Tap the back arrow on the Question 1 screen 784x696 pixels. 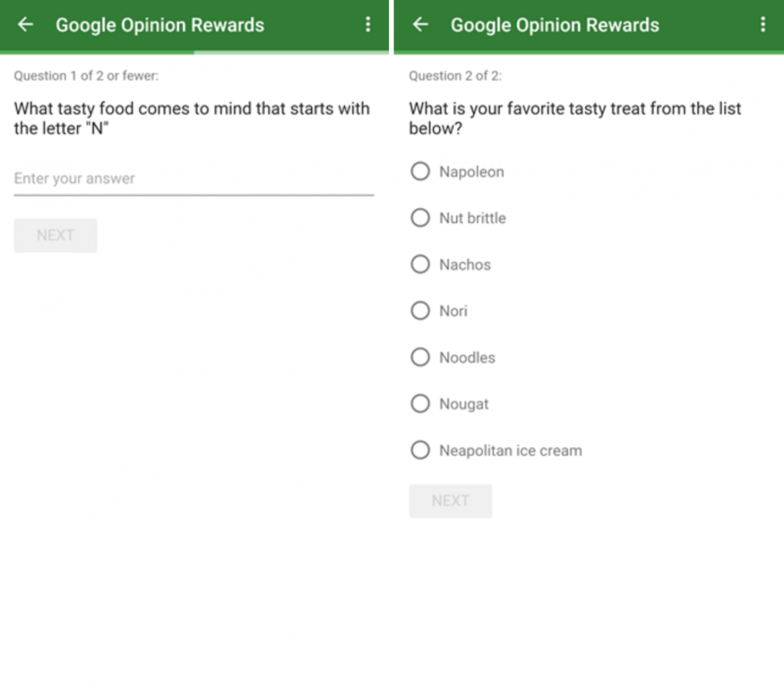click(x=26, y=25)
